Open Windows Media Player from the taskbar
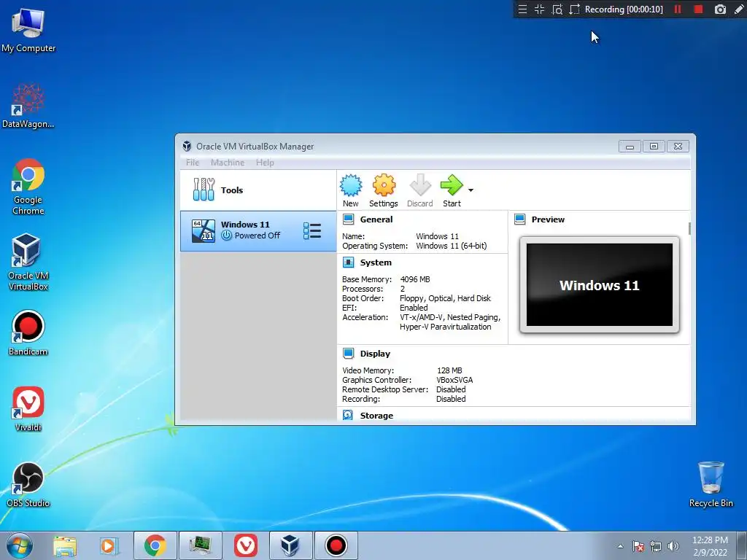 coord(108,545)
